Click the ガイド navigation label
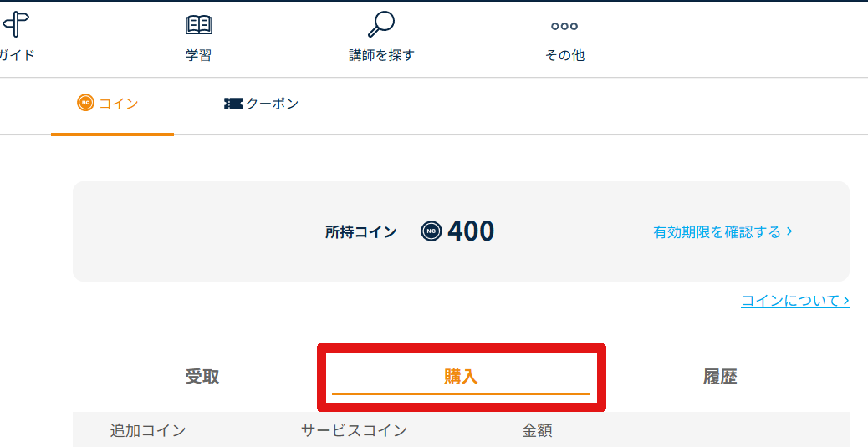 tap(16, 56)
